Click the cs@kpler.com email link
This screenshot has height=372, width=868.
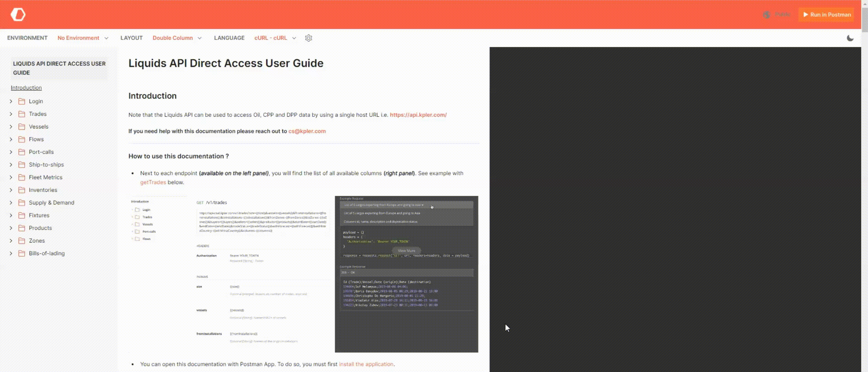[307, 131]
